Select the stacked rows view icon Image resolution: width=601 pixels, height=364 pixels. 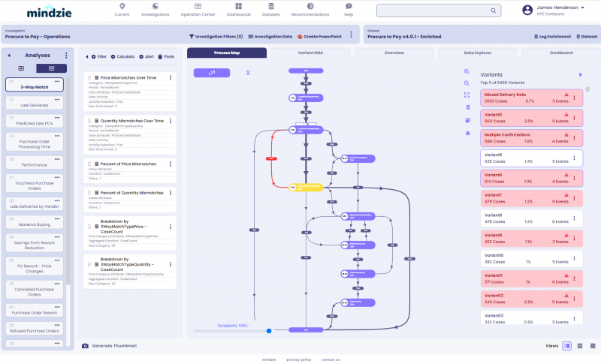coord(580,346)
